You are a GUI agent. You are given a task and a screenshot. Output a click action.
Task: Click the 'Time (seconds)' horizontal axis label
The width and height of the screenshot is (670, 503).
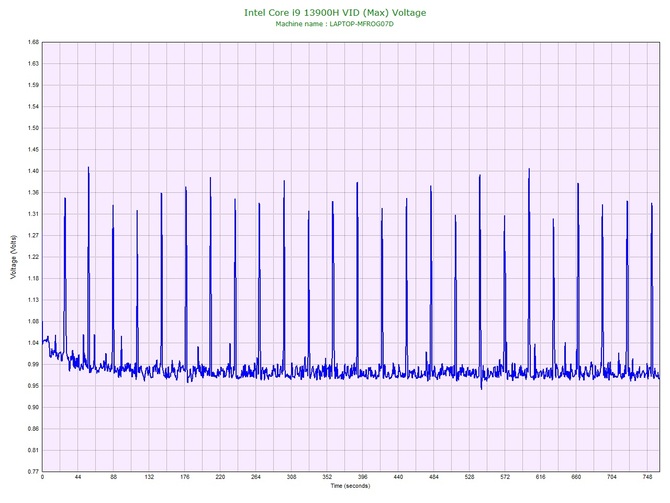tap(350, 486)
